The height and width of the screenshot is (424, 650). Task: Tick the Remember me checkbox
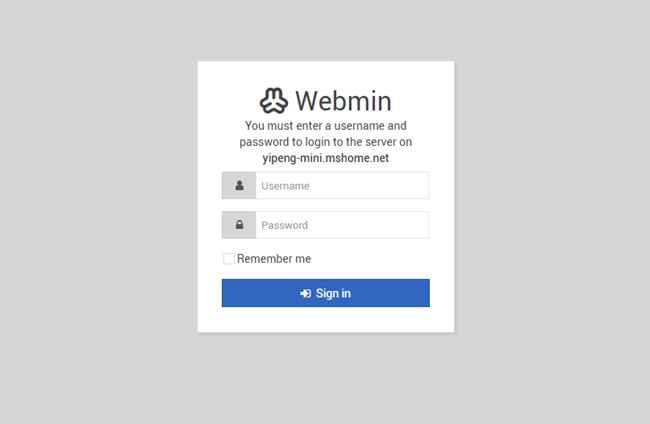pyautogui.click(x=229, y=259)
